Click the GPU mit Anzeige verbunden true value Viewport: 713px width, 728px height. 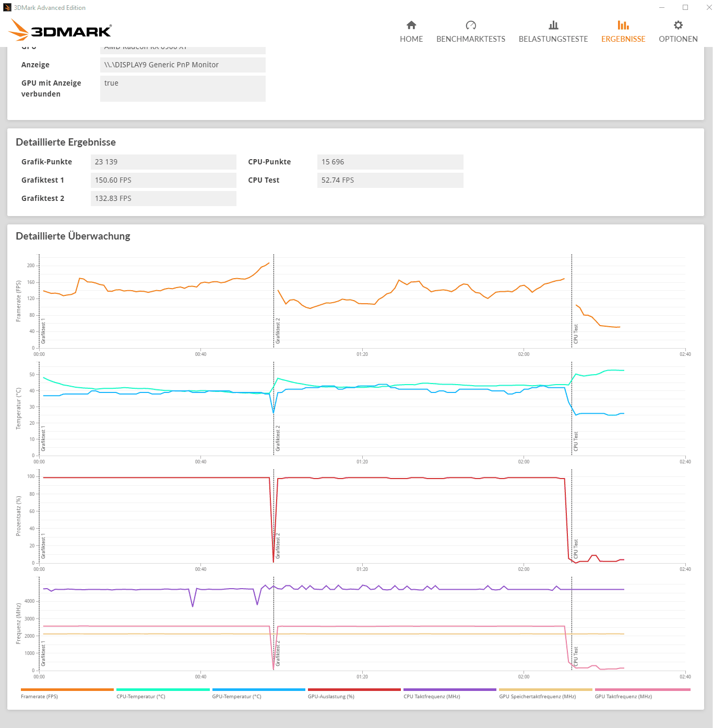[183, 89]
